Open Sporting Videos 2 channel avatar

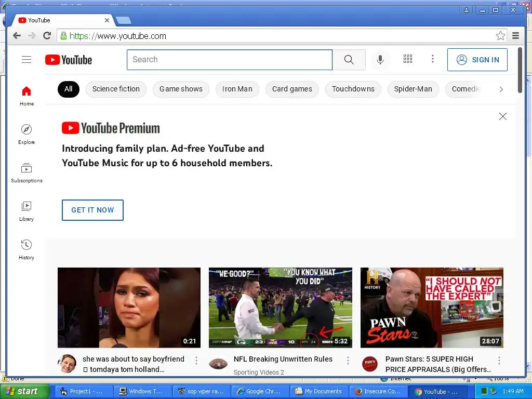tap(218, 364)
